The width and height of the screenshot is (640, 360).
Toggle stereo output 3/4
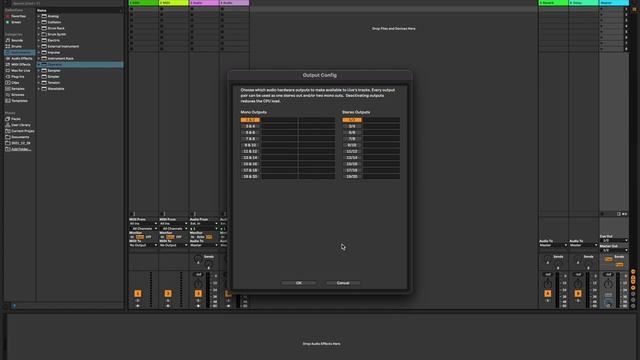(x=352, y=126)
